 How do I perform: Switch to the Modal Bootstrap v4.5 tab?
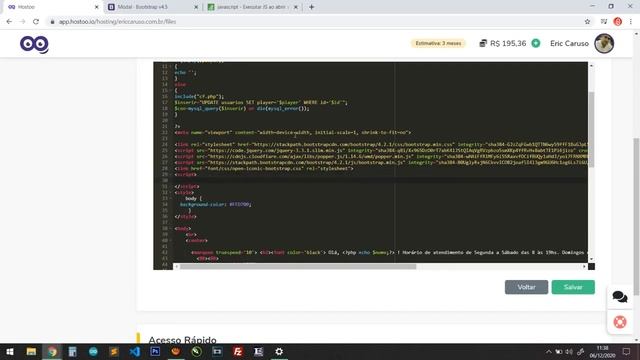(x=153, y=7)
